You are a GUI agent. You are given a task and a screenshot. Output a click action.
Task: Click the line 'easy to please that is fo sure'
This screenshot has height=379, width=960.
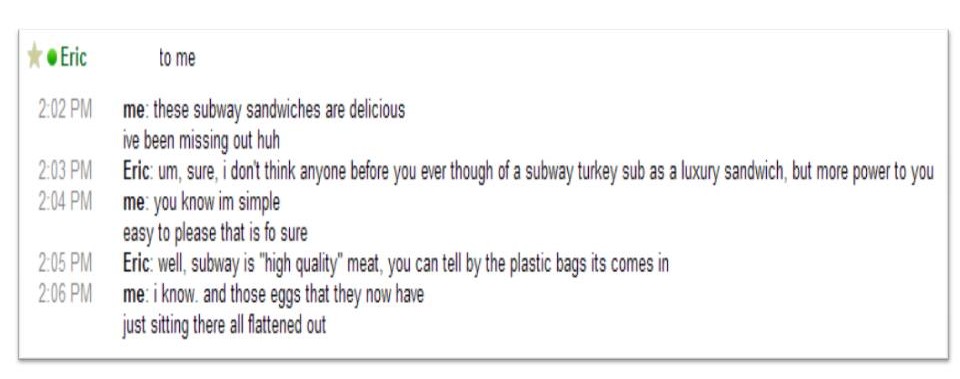[215, 233]
